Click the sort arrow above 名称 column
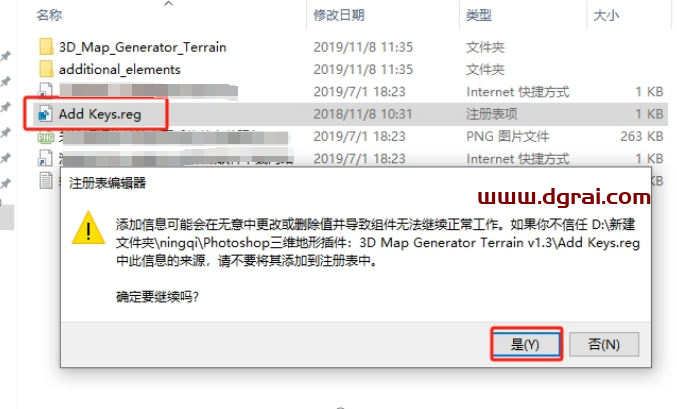 (x=169, y=3)
